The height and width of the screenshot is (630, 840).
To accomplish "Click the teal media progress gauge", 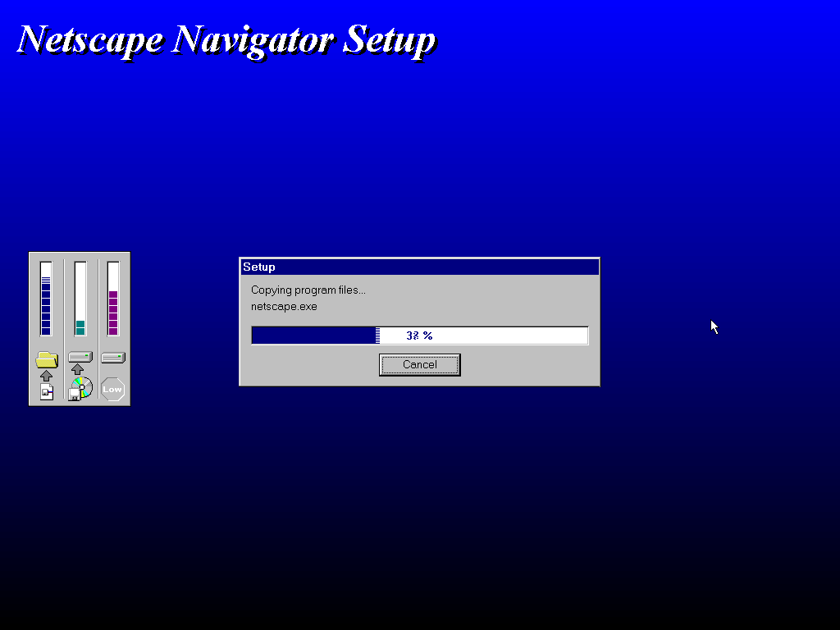I will (x=80, y=299).
